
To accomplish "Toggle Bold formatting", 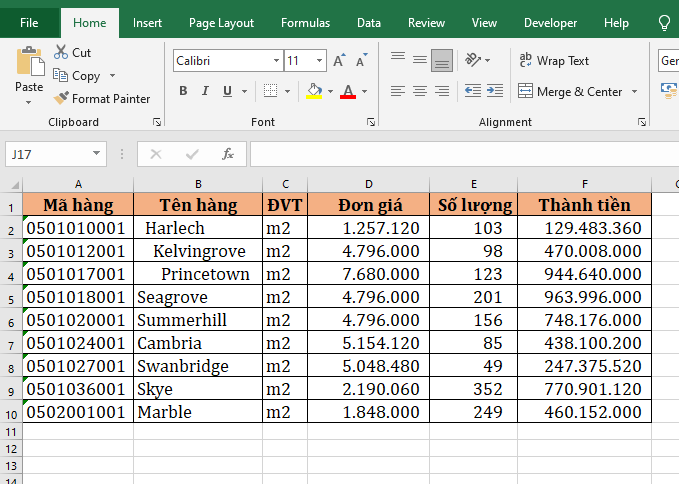I will pyautogui.click(x=183, y=92).
